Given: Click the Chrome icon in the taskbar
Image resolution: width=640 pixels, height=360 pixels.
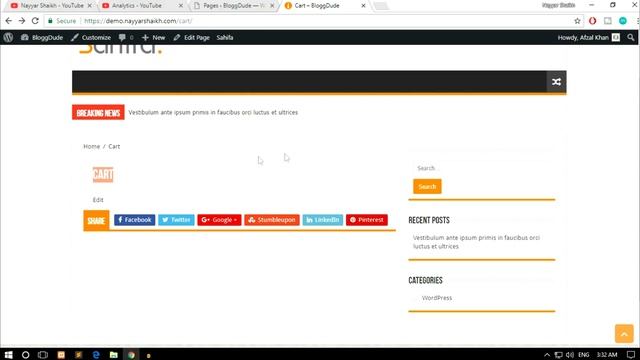Looking at the screenshot, I should (131, 355).
